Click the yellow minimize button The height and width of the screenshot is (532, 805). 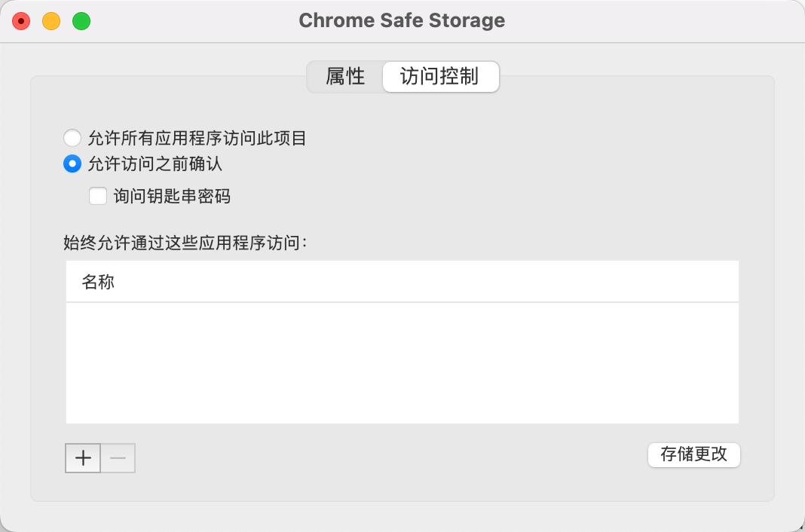(50, 20)
